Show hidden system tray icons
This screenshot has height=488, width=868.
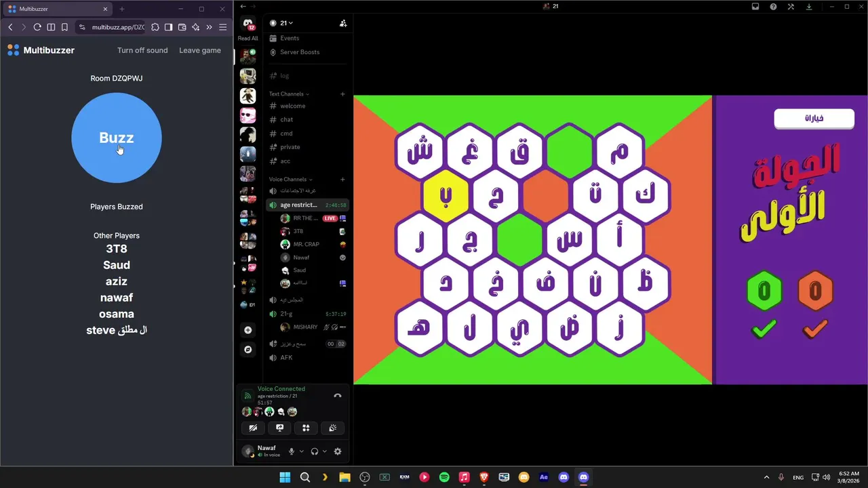click(766, 477)
